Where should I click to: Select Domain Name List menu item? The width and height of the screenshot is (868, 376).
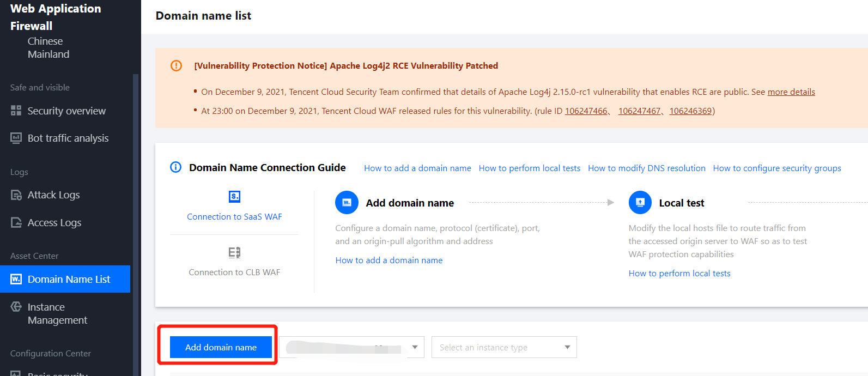(65, 279)
